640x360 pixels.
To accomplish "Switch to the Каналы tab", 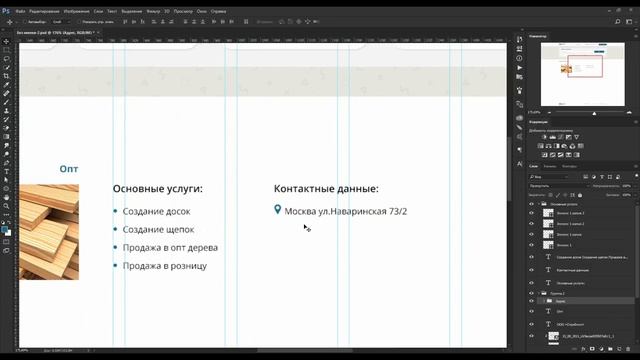I will [550, 166].
